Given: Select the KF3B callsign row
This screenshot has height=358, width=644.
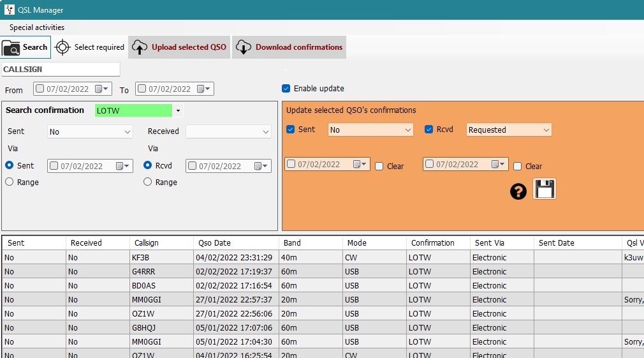Looking at the screenshot, I should point(161,258).
